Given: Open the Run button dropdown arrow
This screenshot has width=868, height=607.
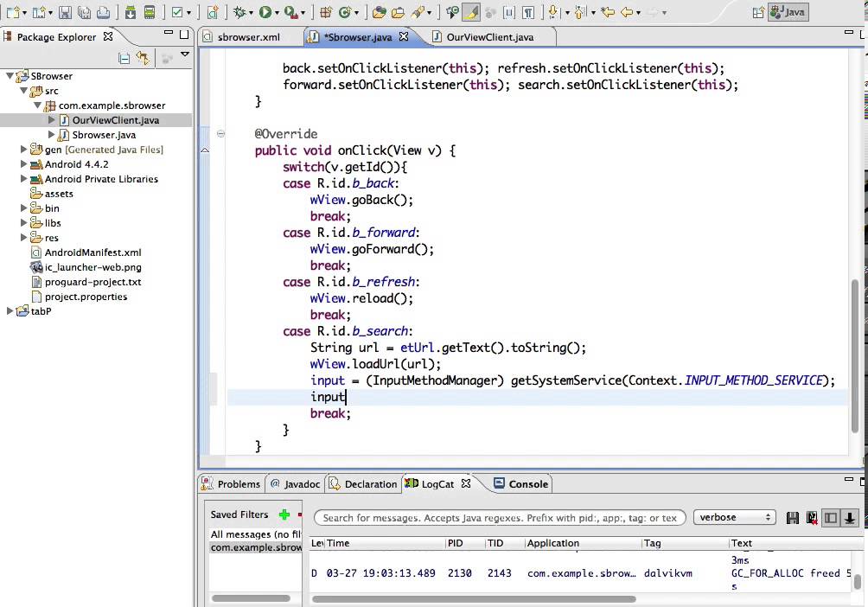Looking at the screenshot, I should click(277, 13).
